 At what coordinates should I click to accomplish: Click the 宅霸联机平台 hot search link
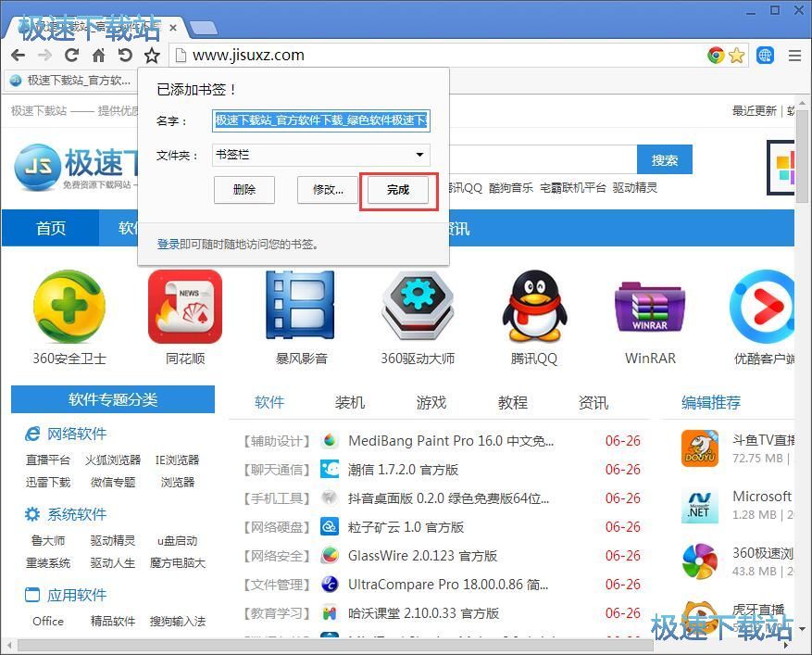573,187
